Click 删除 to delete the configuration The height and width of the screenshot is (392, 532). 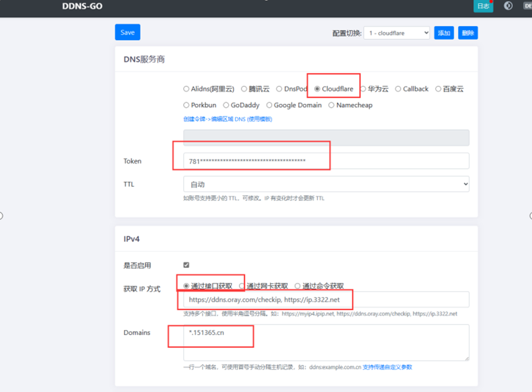[x=468, y=33]
